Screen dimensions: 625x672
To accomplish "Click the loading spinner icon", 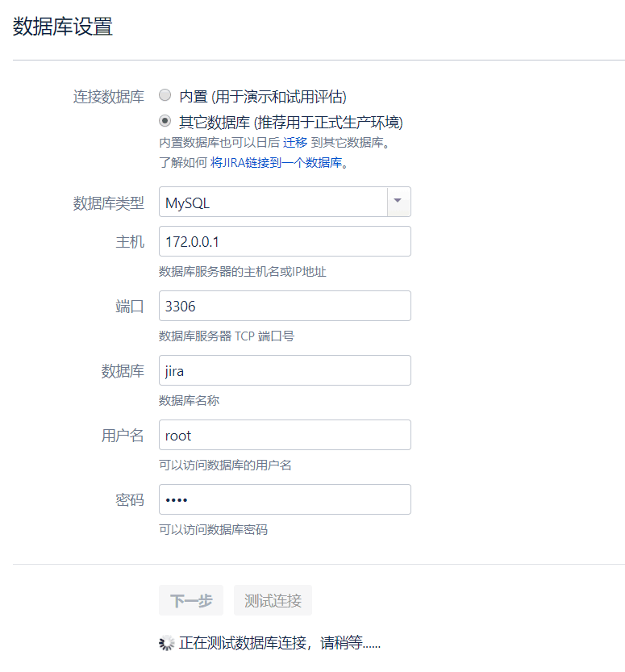I will (x=167, y=643).
